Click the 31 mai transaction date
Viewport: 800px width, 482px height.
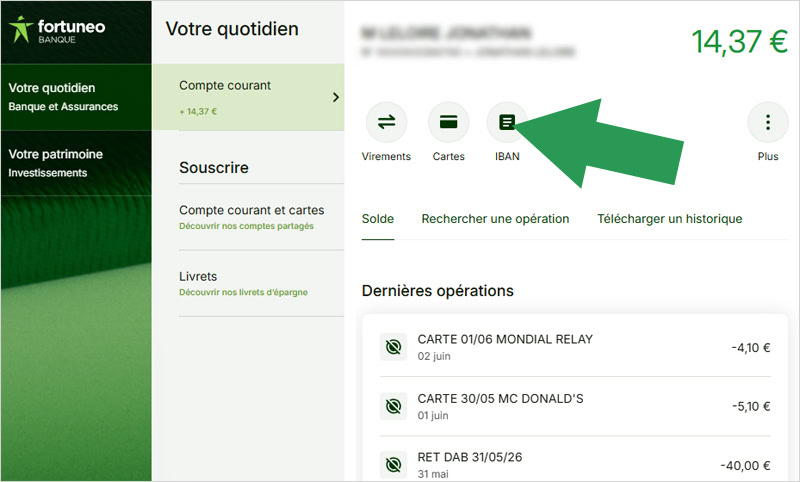(433, 474)
